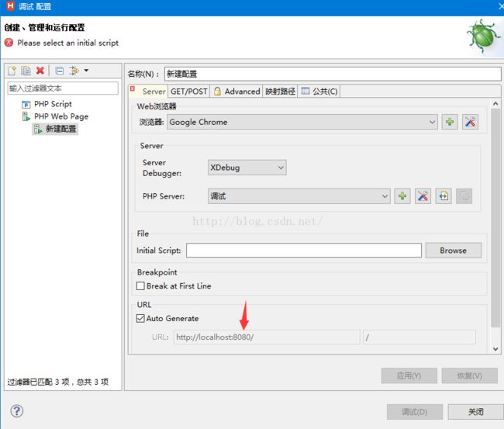Create a new launch configuration

coord(12,71)
